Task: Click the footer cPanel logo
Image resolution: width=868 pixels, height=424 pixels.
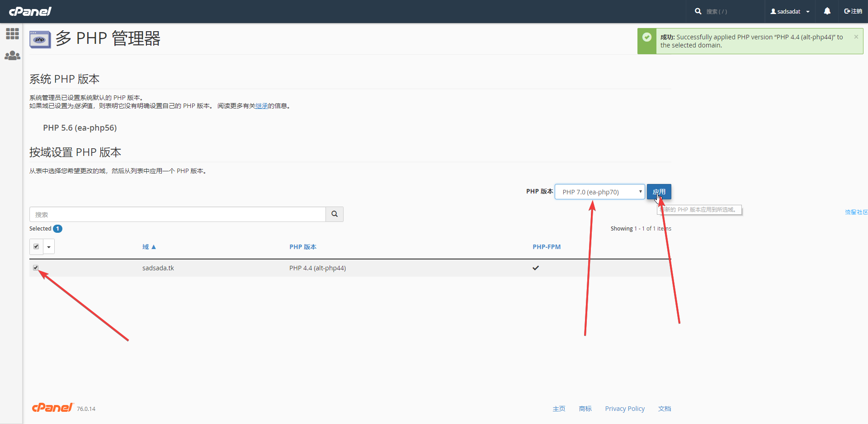Action: [x=52, y=407]
